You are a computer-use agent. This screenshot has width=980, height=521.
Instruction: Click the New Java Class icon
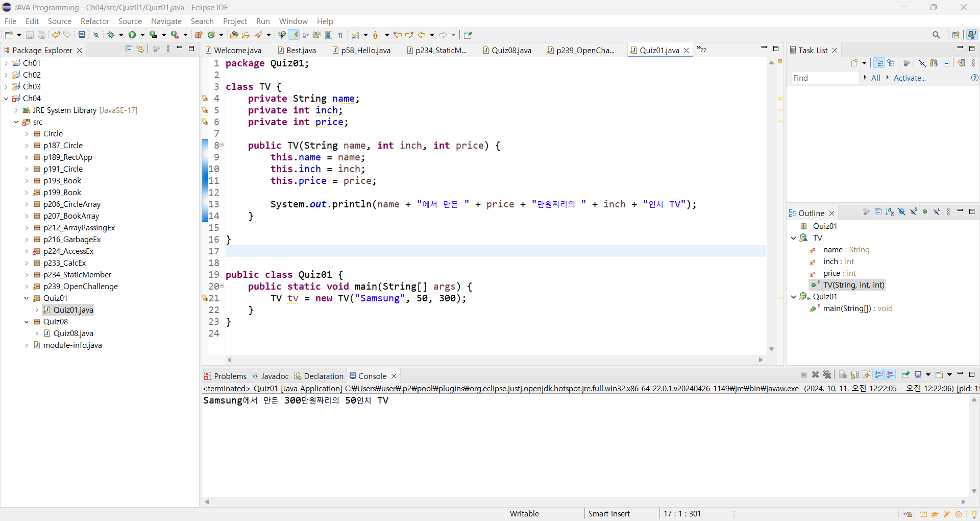(211, 35)
